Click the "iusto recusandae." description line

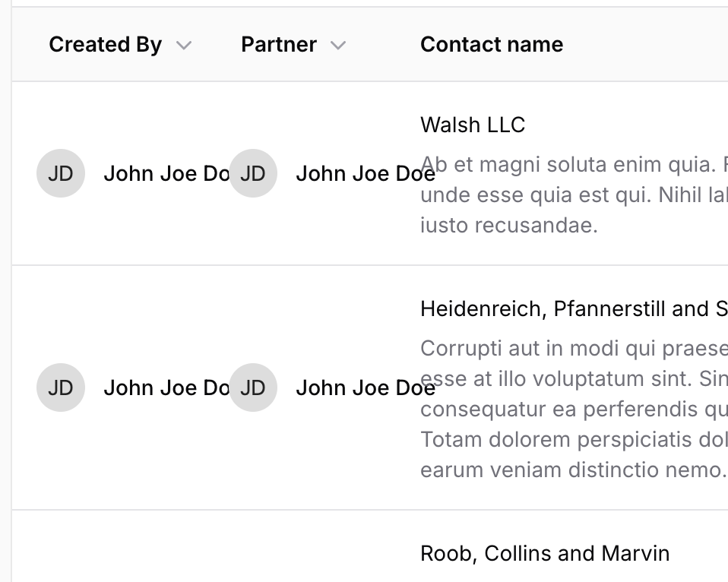pyautogui.click(x=508, y=226)
